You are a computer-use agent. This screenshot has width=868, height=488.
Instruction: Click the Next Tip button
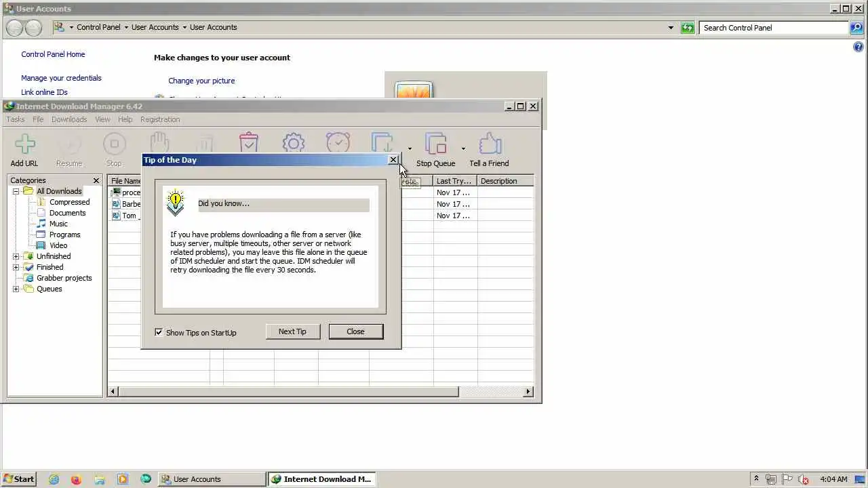pyautogui.click(x=292, y=331)
